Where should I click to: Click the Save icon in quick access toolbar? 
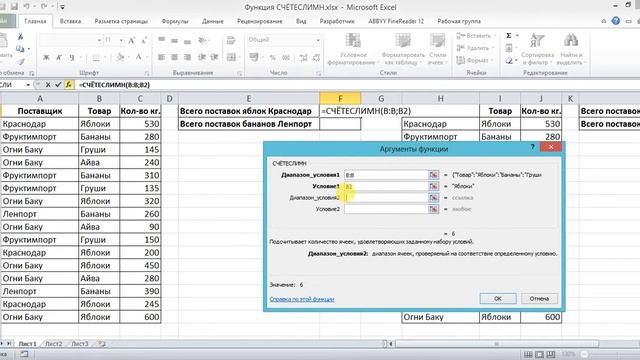pos(14,7)
